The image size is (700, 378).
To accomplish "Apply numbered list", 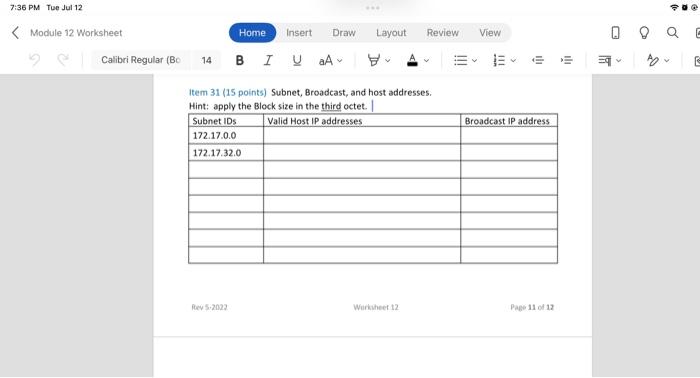I will pyautogui.click(x=499, y=60).
